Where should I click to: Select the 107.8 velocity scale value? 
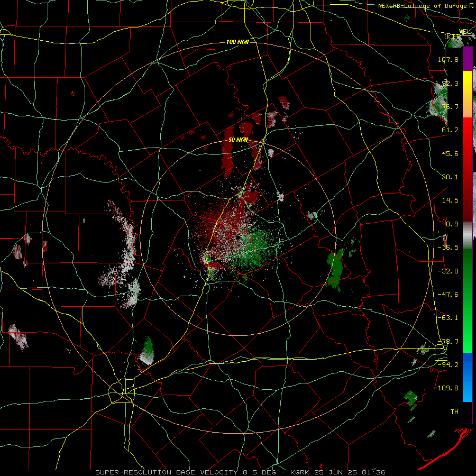point(448,59)
